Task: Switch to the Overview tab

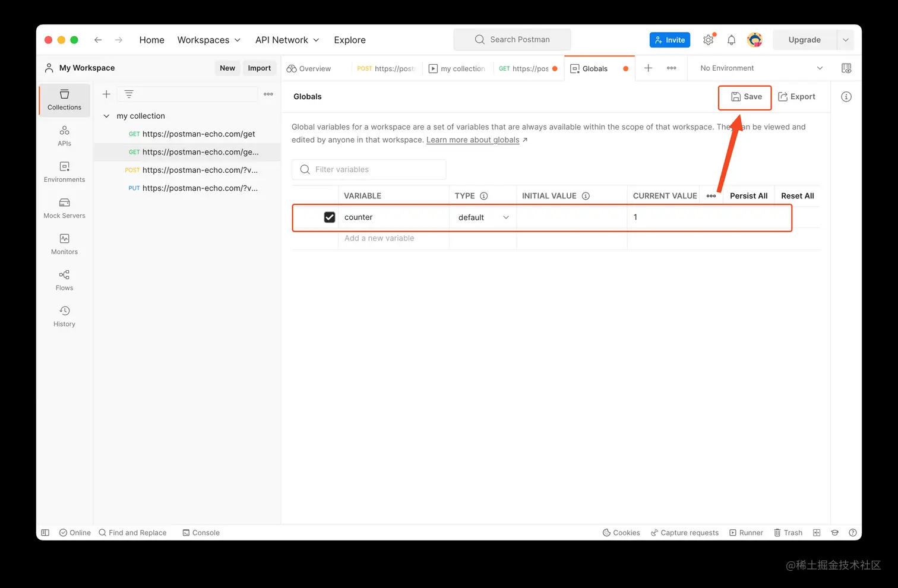Action: (309, 68)
